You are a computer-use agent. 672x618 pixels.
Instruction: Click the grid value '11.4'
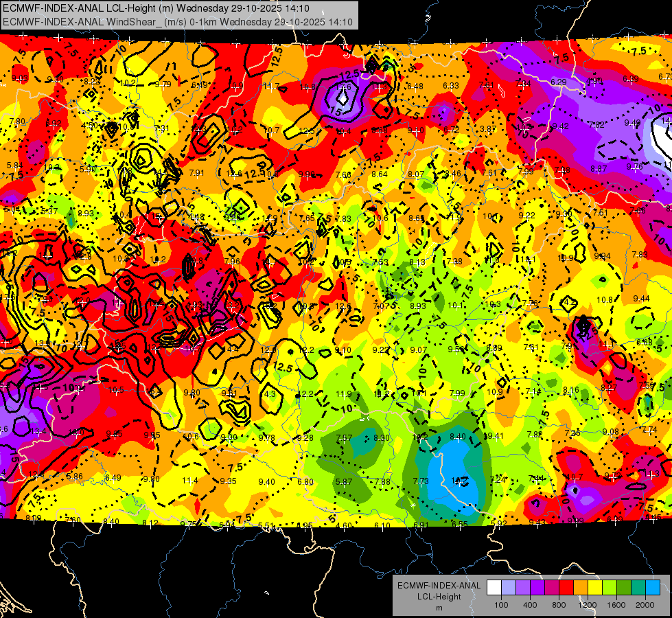[x=190, y=481]
